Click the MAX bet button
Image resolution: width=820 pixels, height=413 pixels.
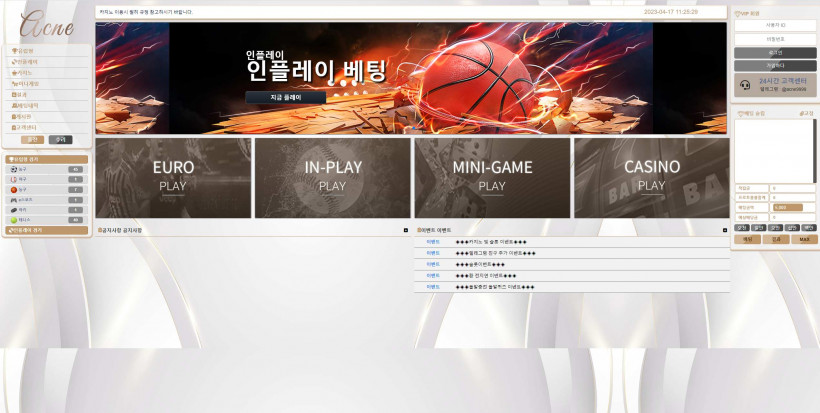pyautogui.click(x=804, y=239)
